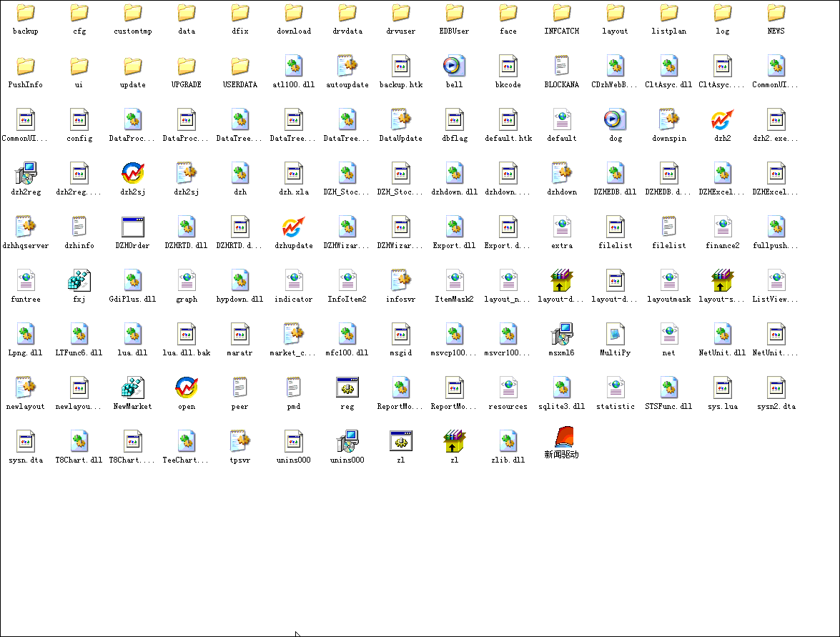Click the 'default.htk' file name
The image size is (840, 637).
pyautogui.click(x=508, y=138)
